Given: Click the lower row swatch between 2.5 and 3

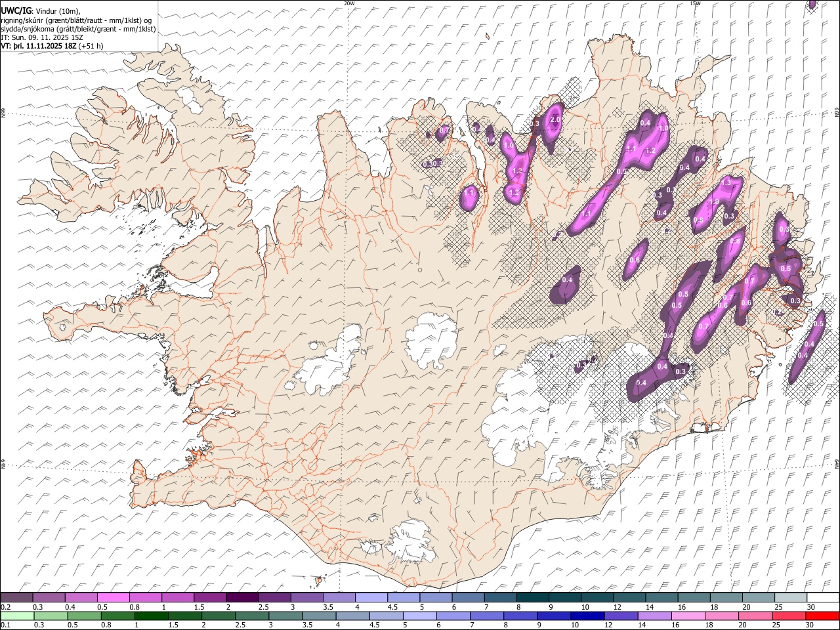Looking at the screenshot, I should click(252, 616).
